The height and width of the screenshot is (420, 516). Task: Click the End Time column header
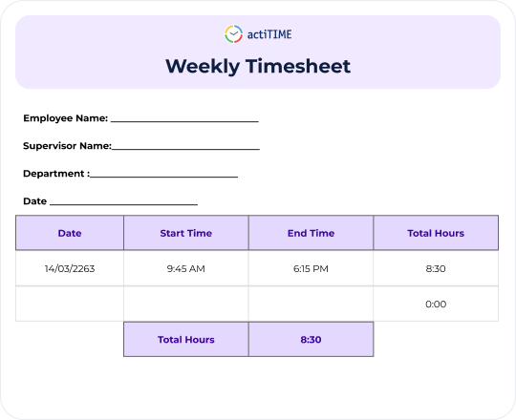[311, 233]
